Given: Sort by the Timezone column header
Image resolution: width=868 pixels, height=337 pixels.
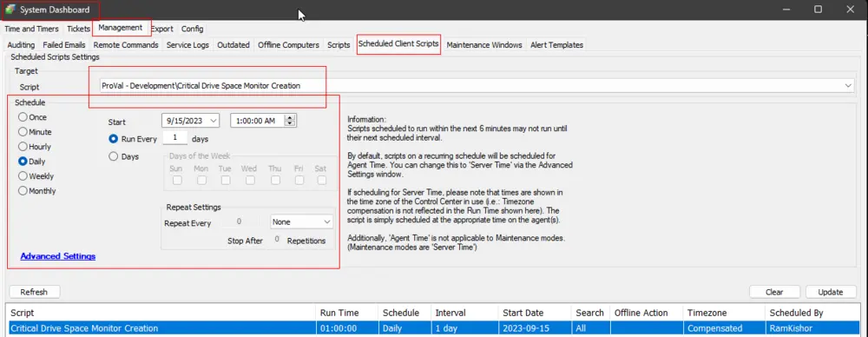Looking at the screenshot, I should (724, 313).
